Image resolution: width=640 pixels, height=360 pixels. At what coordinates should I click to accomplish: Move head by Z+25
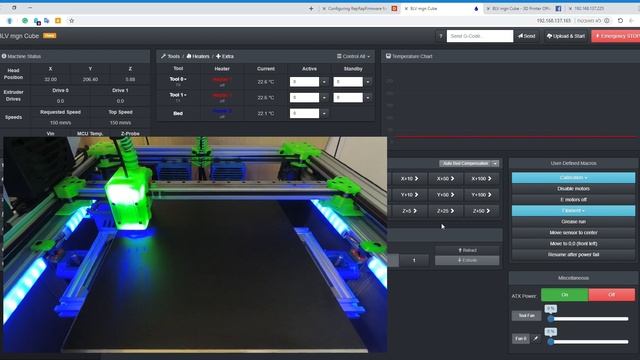click(445, 211)
